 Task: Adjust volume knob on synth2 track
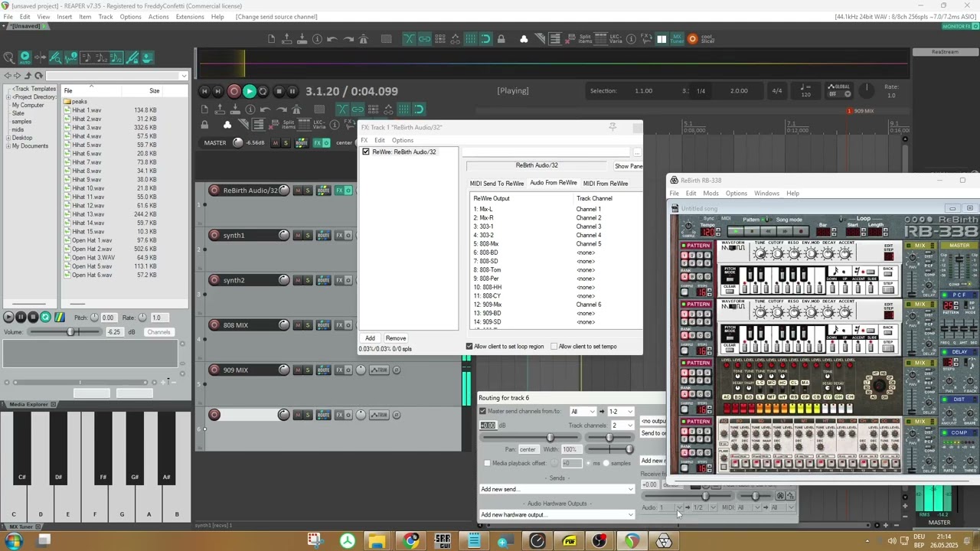pos(284,280)
